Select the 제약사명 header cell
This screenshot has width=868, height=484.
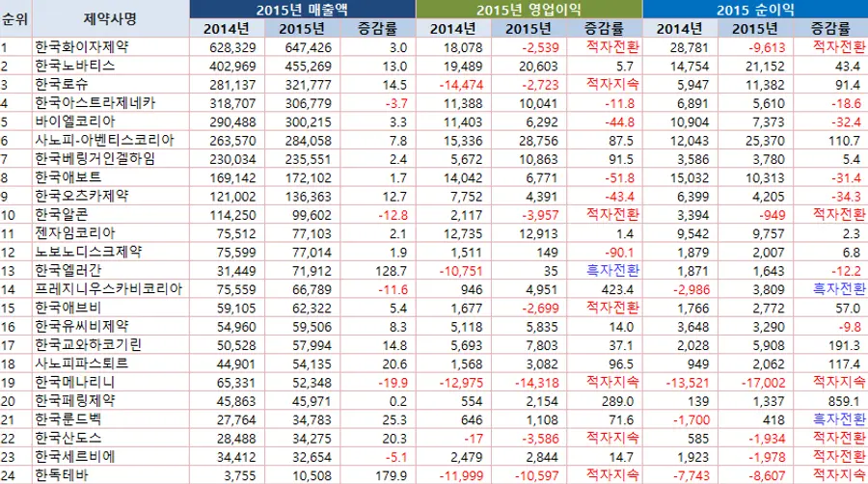pos(108,18)
